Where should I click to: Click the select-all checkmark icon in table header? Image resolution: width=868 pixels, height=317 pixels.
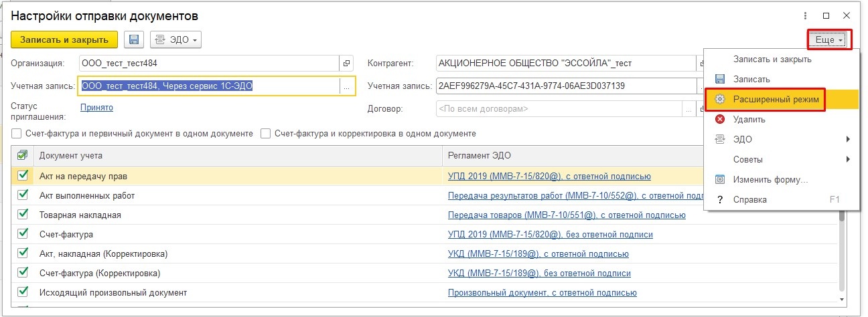point(23,155)
